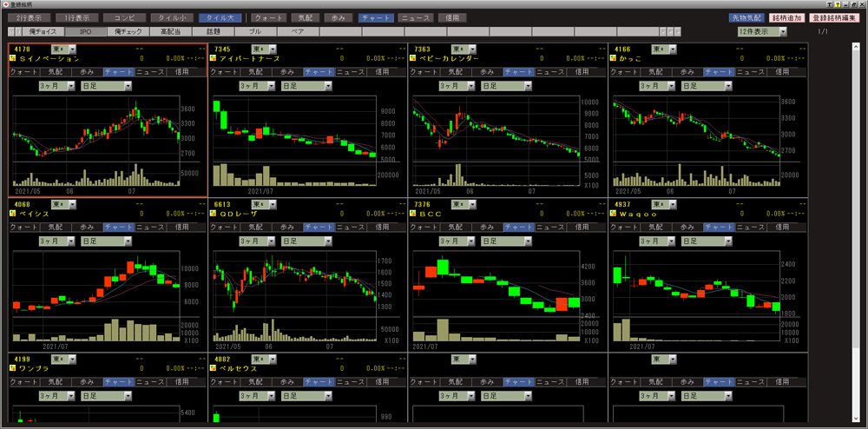Screen dimensions: 868x429
Task: Switch to the 高配当 watchlist tab
Action: tap(171, 31)
